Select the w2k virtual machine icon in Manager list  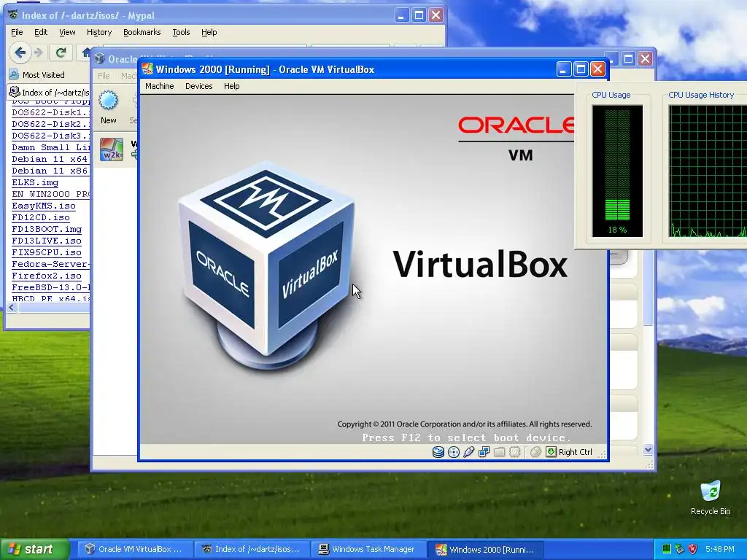112,149
